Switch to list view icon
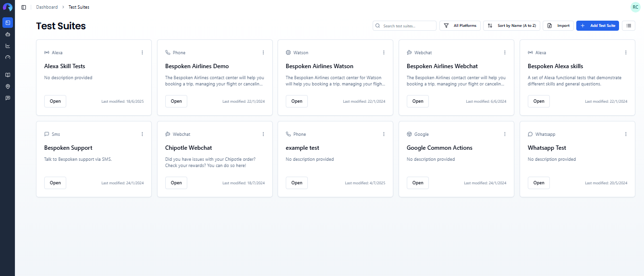Screen dimensions: 644x276 (x=629, y=25)
